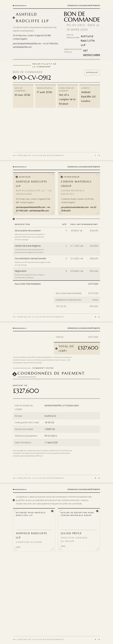Select the Conditions de paiement card
Image resolution: width=113 pixels, height=644 pixels.
coord(68,96)
